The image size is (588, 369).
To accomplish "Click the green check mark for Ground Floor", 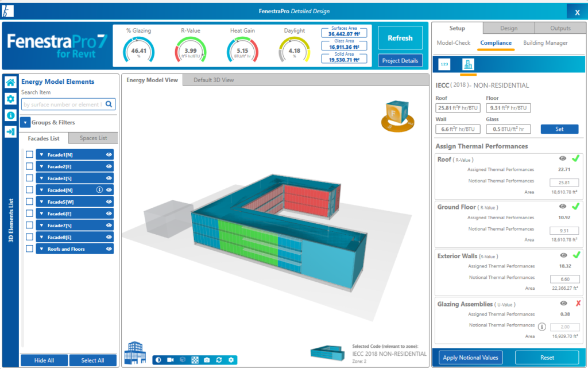I will coord(575,206).
